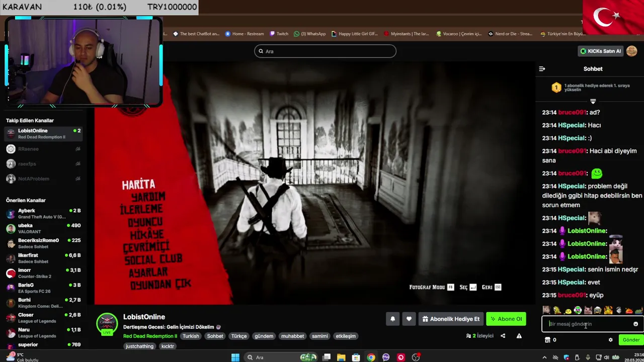The width and height of the screenshot is (644, 362).
Task: Open the Myinstants bookmark
Action: 407,34
